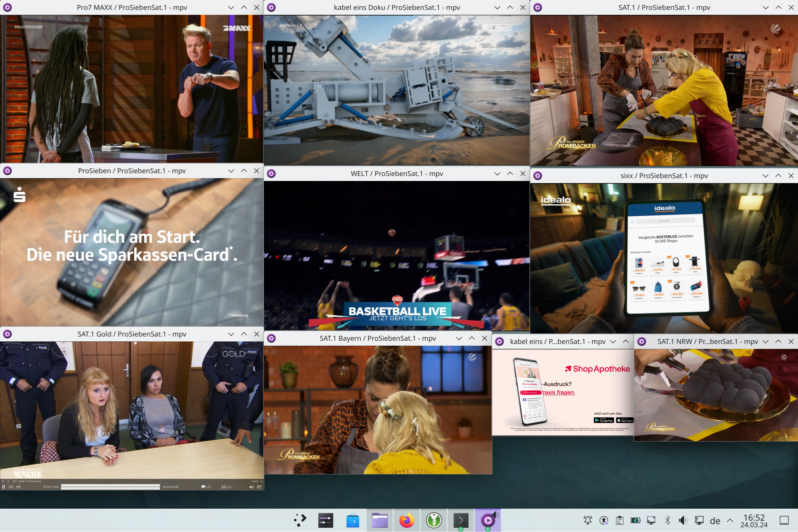The width and height of the screenshot is (798, 532).
Task: Open the notifications bell in system tray
Action: click(x=588, y=520)
